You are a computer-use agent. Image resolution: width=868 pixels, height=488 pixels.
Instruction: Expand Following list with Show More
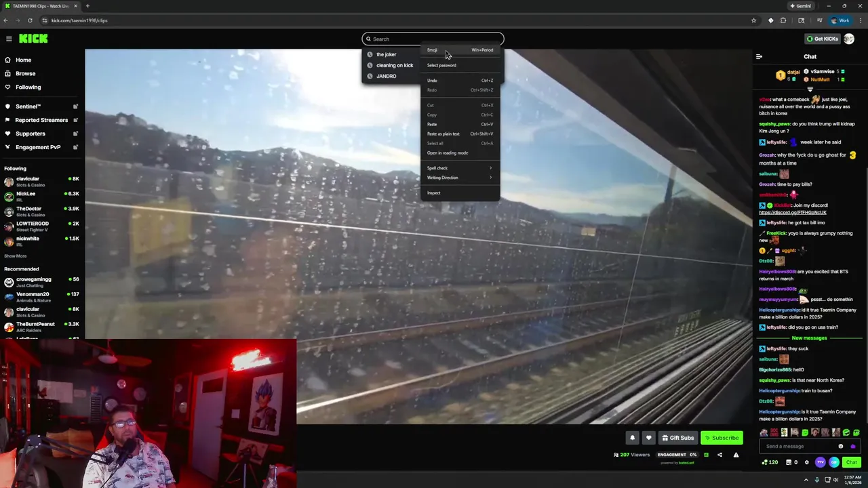coord(16,256)
